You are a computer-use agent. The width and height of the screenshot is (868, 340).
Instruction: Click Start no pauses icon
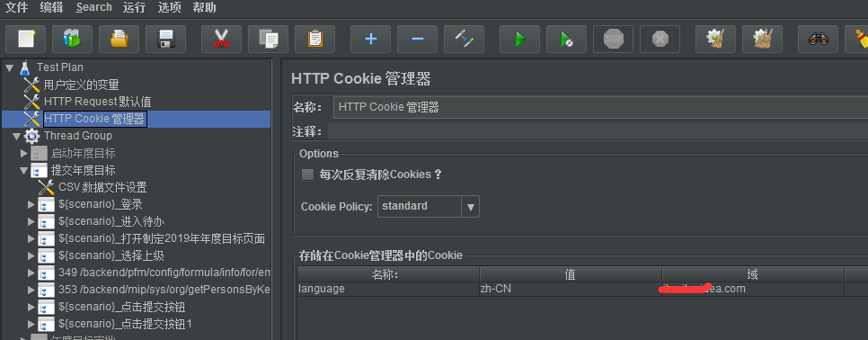[566, 40]
